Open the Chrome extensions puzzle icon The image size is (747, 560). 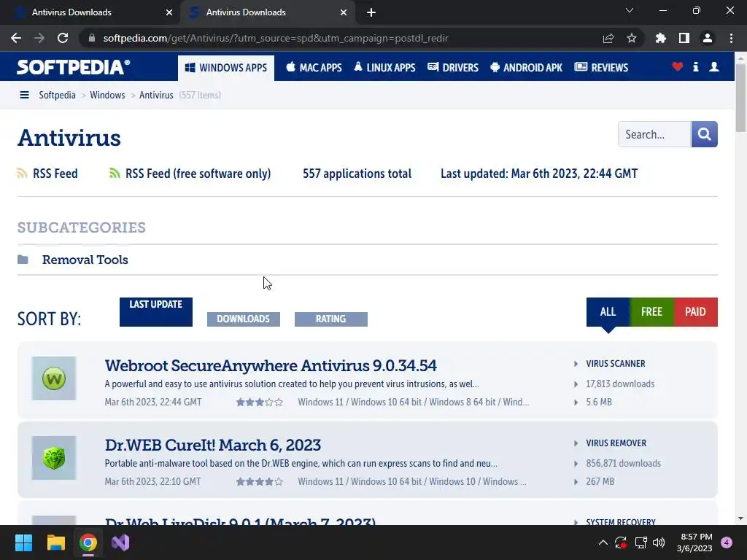pyautogui.click(x=660, y=38)
